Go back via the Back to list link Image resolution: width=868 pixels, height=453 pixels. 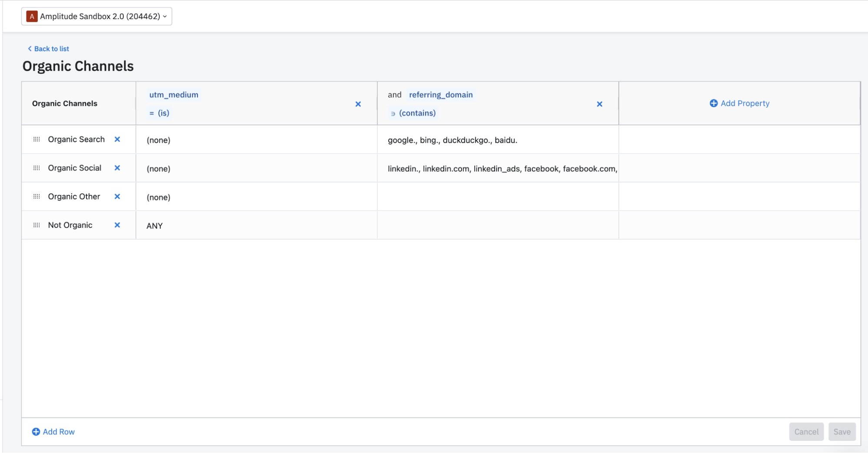pos(48,49)
